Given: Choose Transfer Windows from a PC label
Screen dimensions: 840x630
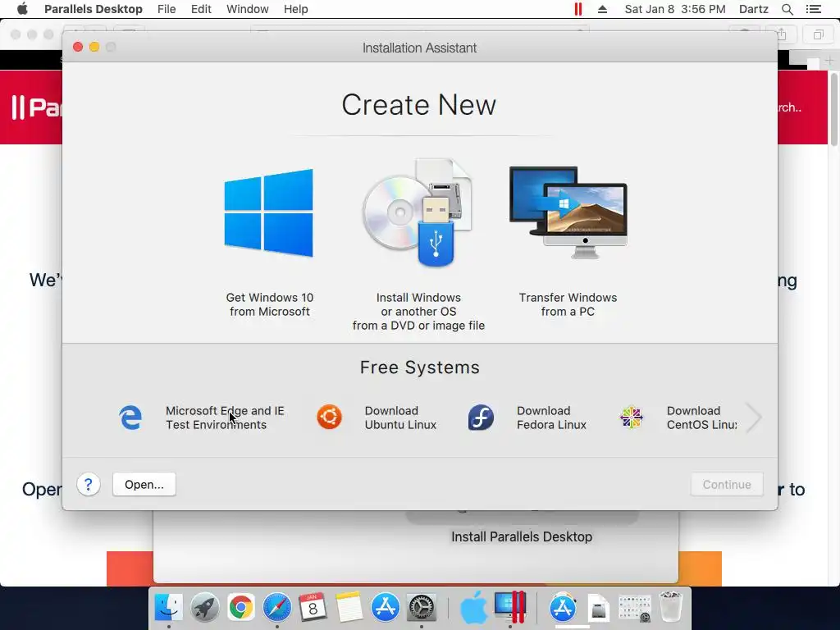Looking at the screenshot, I should click(x=568, y=304).
